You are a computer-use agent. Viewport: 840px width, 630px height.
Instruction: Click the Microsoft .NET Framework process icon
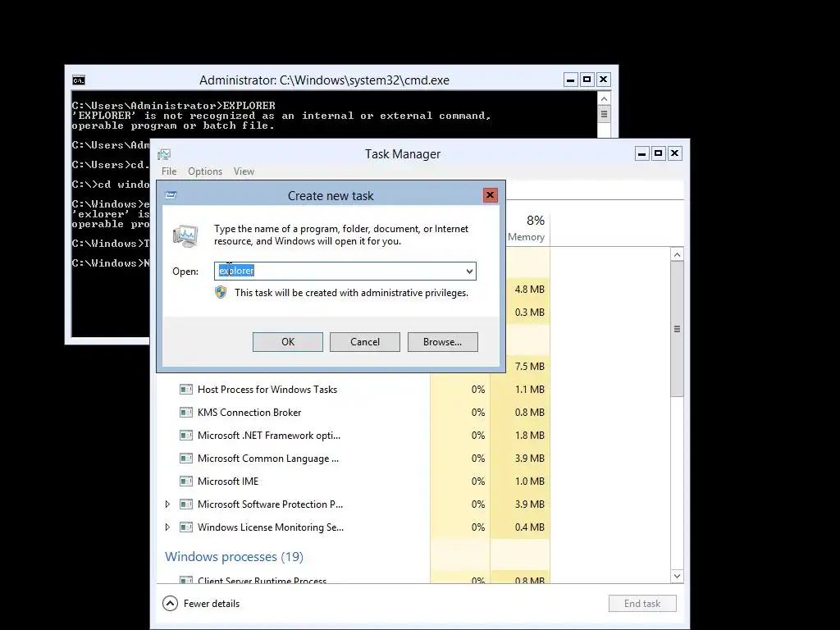click(186, 436)
